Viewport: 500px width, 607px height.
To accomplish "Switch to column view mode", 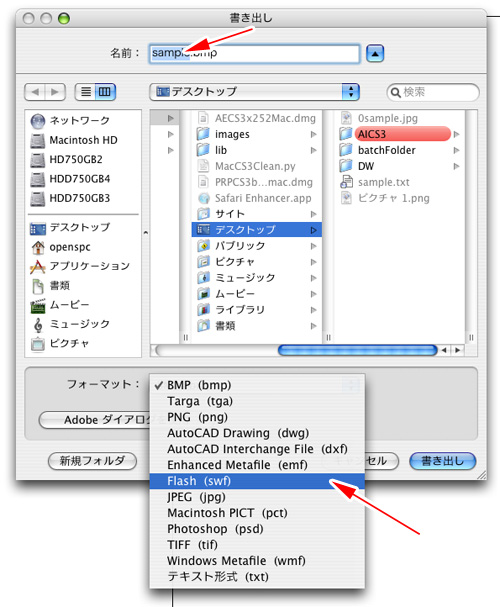I will (105, 92).
